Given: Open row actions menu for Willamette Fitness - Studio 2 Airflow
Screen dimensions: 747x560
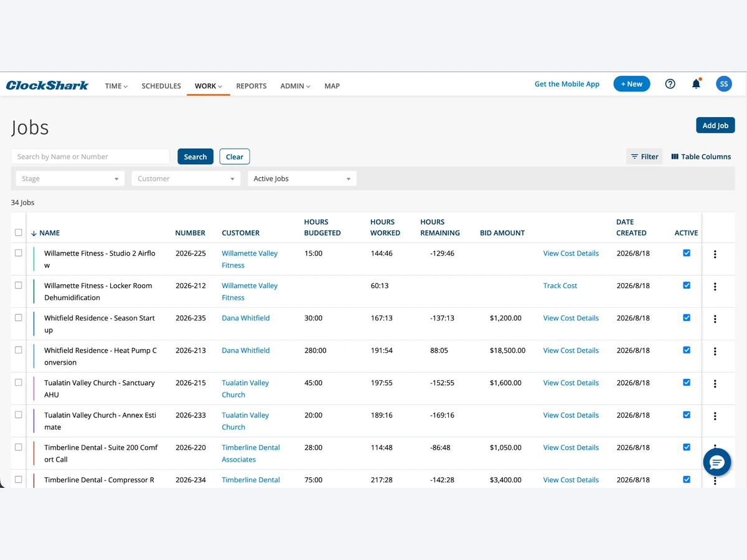Looking at the screenshot, I should pos(715,254).
